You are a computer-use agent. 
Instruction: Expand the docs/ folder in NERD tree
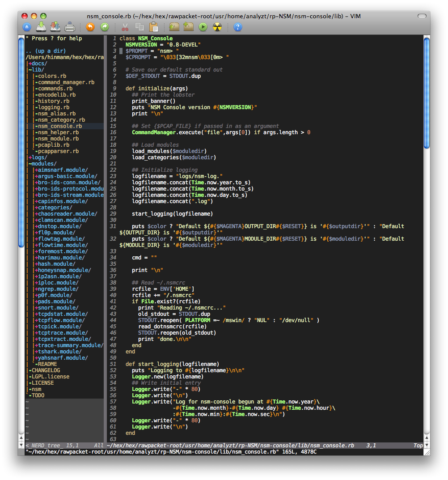pos(38,64)
